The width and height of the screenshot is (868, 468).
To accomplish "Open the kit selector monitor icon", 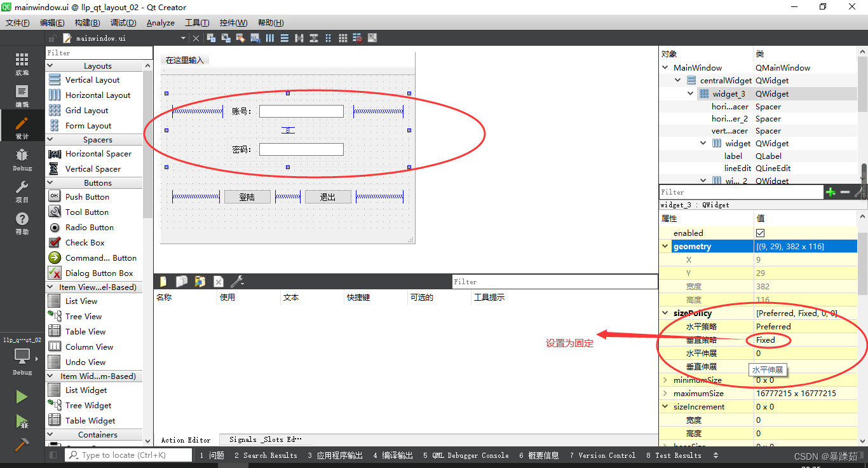I will (22, 355).
